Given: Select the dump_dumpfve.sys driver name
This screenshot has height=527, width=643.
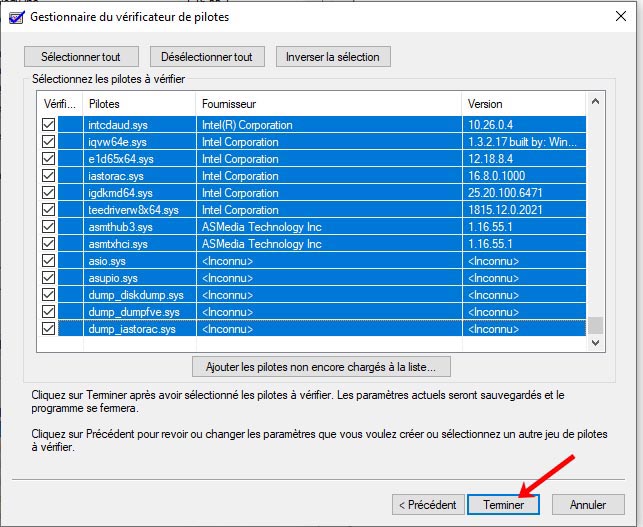Looking at the screenshot, I should [134, 313].
